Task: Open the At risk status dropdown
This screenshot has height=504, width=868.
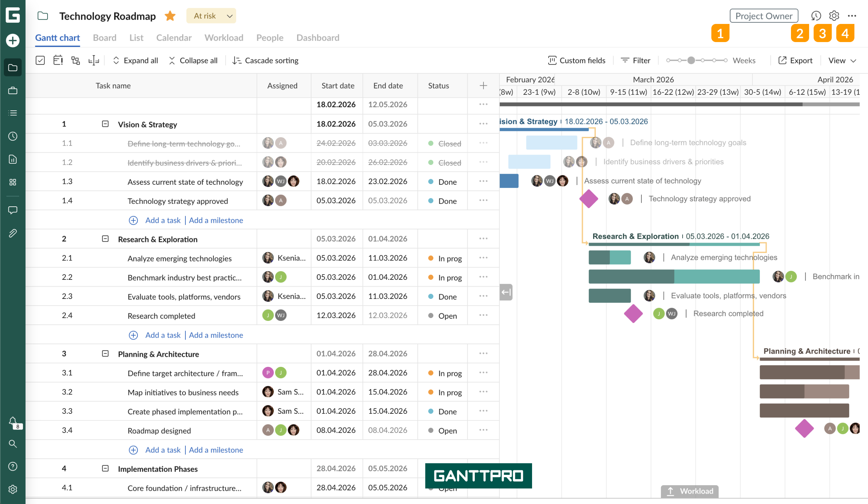Action: [x=211, y=16]
